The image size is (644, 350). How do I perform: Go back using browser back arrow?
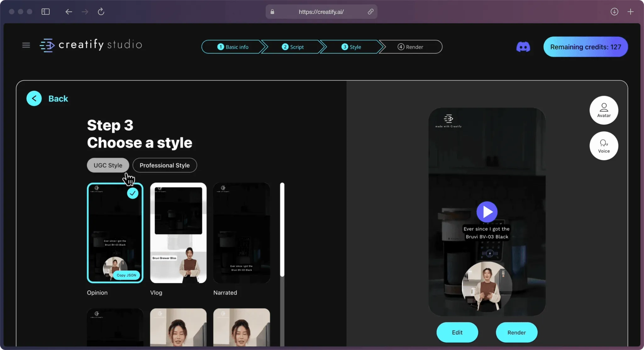tap(69, 12)
